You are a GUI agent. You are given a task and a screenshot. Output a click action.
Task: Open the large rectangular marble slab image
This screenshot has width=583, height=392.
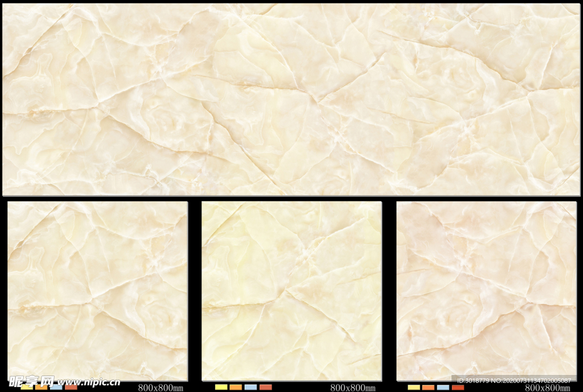[291, 100]
